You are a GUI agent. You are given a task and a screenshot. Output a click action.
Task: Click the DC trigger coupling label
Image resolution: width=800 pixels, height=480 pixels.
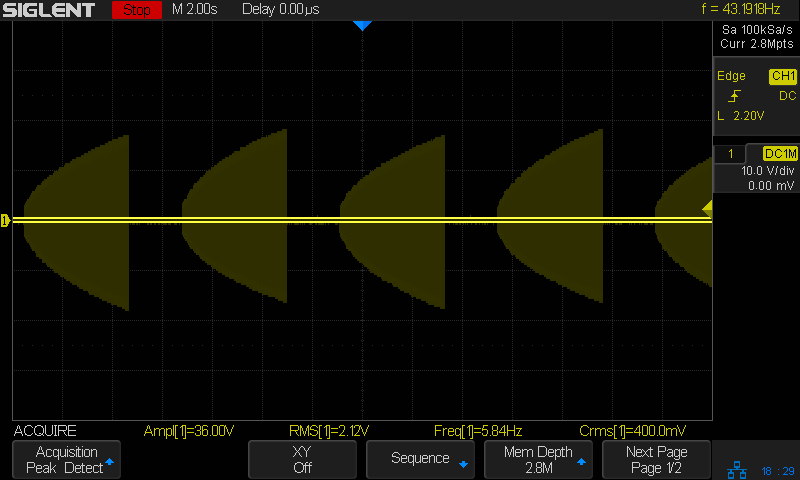[787, 95]
